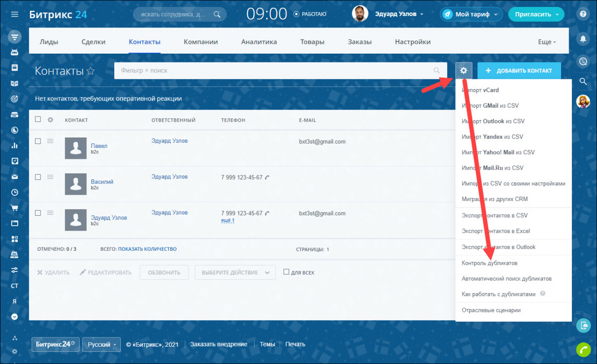
Task: Switch to the Лиды tab
Action: [49, 42]
